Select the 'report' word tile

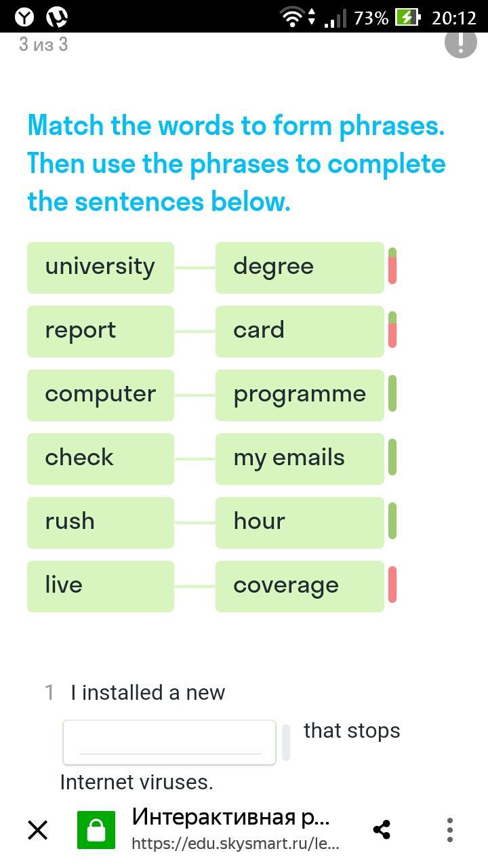(100, 332)
